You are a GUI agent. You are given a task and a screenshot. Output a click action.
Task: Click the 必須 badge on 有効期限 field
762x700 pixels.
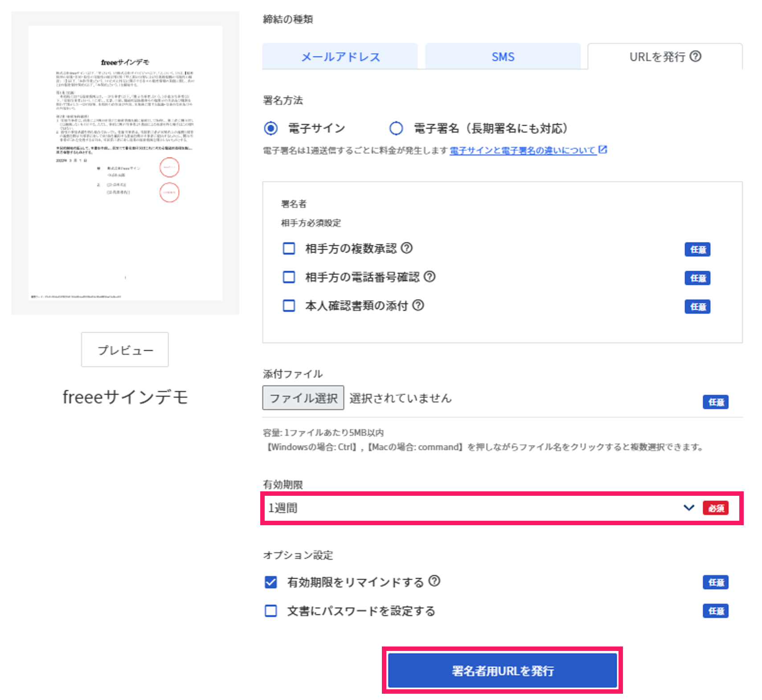(x=715, y=507)
